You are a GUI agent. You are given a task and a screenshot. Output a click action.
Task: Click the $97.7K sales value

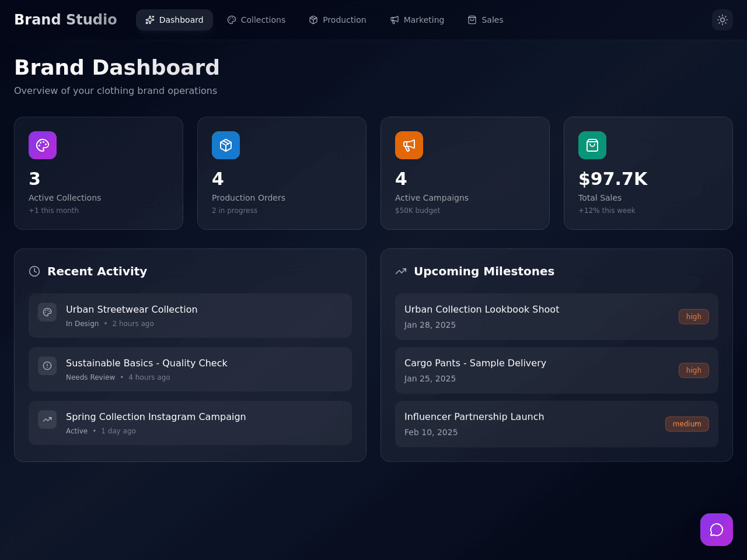click(x=613, y=178)
